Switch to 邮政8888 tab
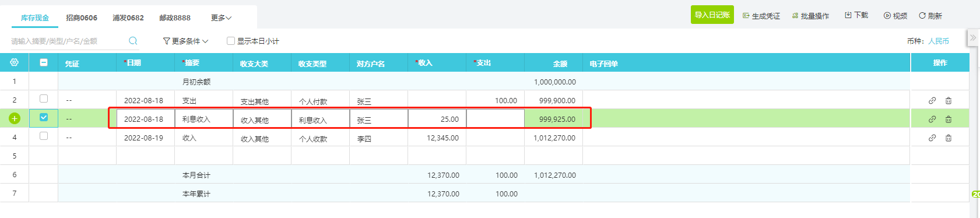Image resolution: width=980 pixels, height=218 pixels. pyautogui.click(x=175, y=17)
